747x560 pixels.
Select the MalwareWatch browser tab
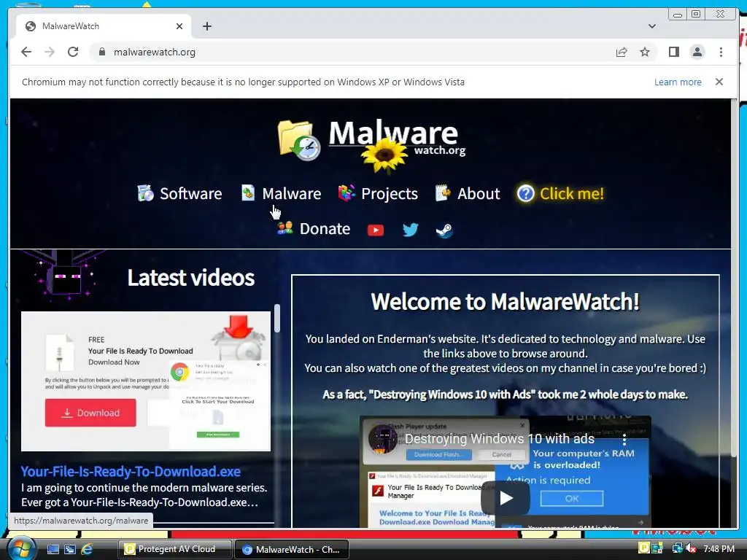tap(104, 26)
